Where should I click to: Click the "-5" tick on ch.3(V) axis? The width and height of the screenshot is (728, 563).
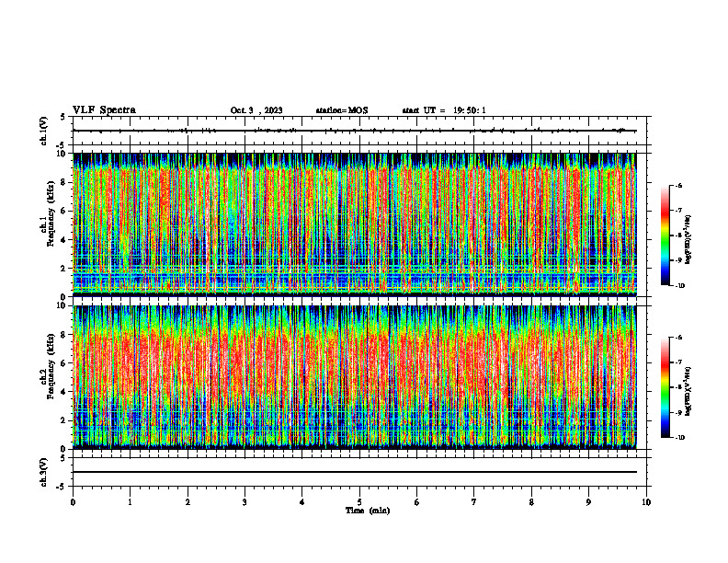pyautogui.click(x=61, y=487)
